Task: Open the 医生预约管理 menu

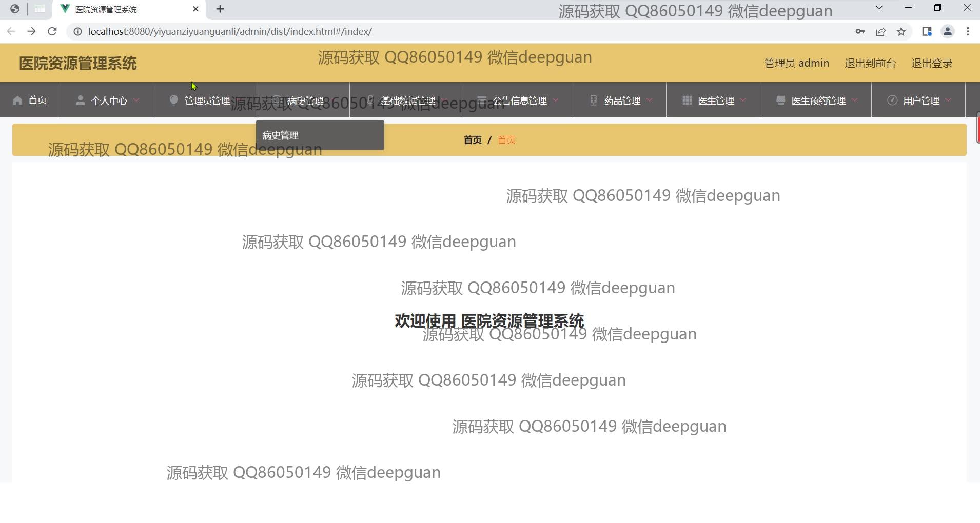Action: tap(816, 100)
